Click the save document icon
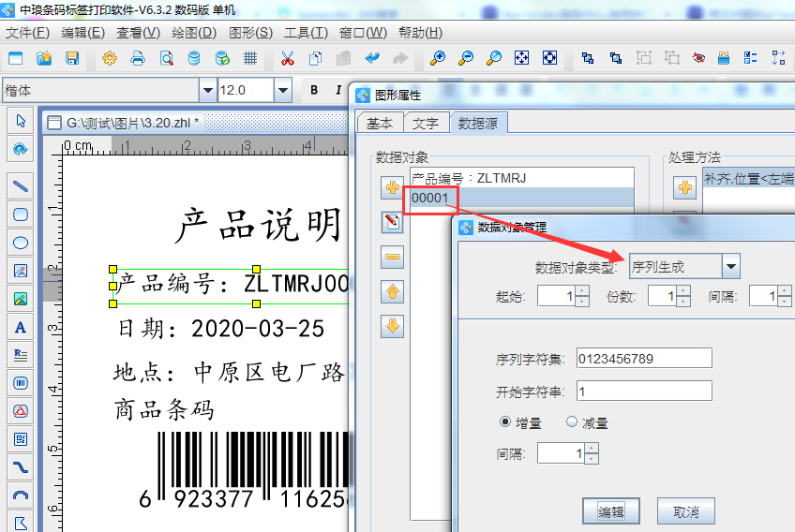The height and width of the screenshot is (532, 795). tap(72, 58)
